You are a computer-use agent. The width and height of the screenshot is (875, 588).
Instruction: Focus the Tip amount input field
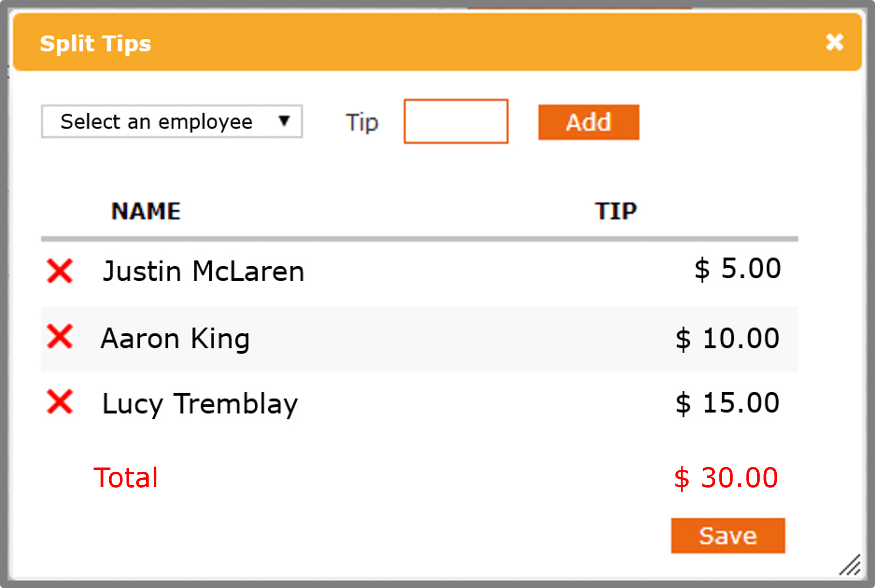point(455,121)
